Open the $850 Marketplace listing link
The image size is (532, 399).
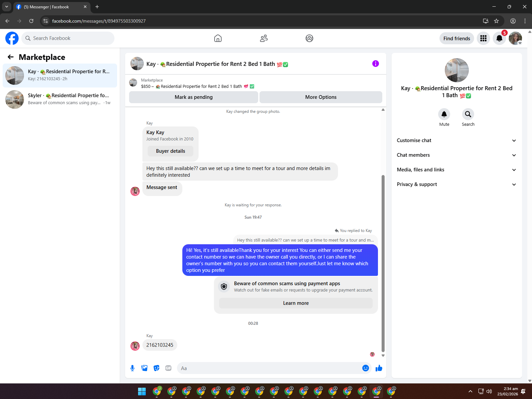(198, 87)
